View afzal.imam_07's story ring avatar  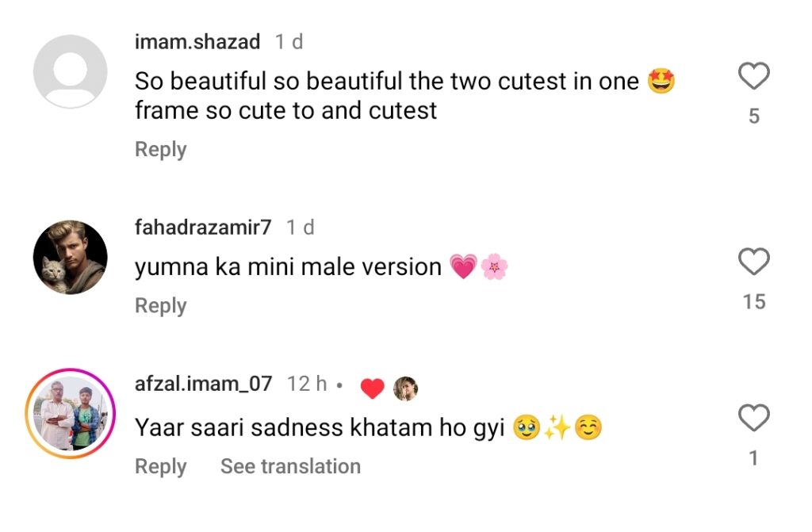tap(70, 414)
